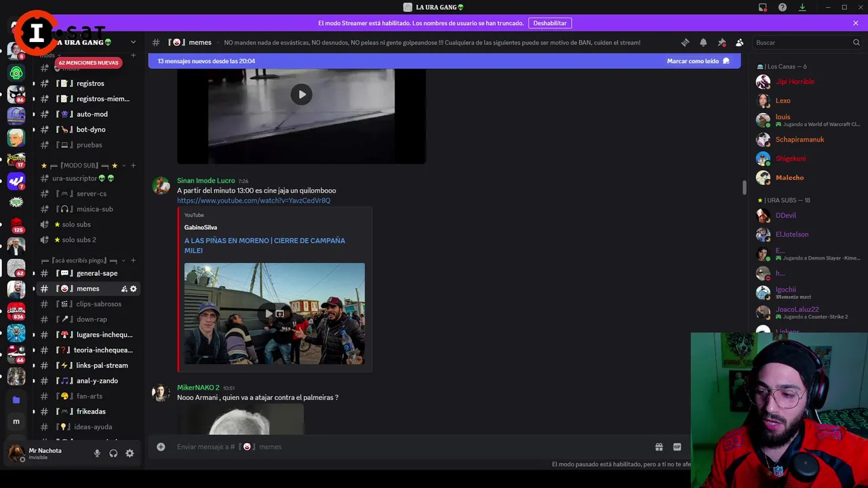Open the Help question mark icon

(783, 7)
